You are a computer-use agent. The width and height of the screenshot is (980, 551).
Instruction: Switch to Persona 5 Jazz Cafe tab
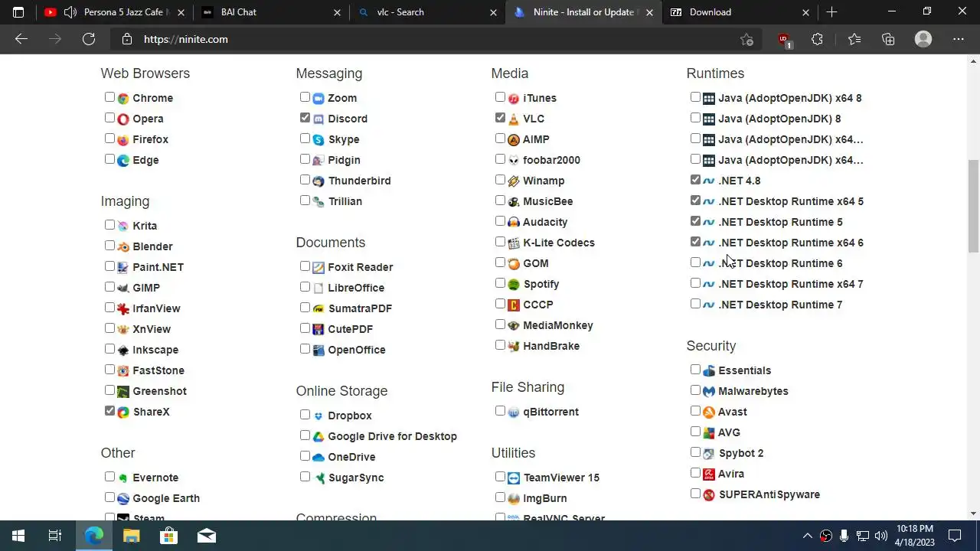pyautogui.click(x=115, y=12)
